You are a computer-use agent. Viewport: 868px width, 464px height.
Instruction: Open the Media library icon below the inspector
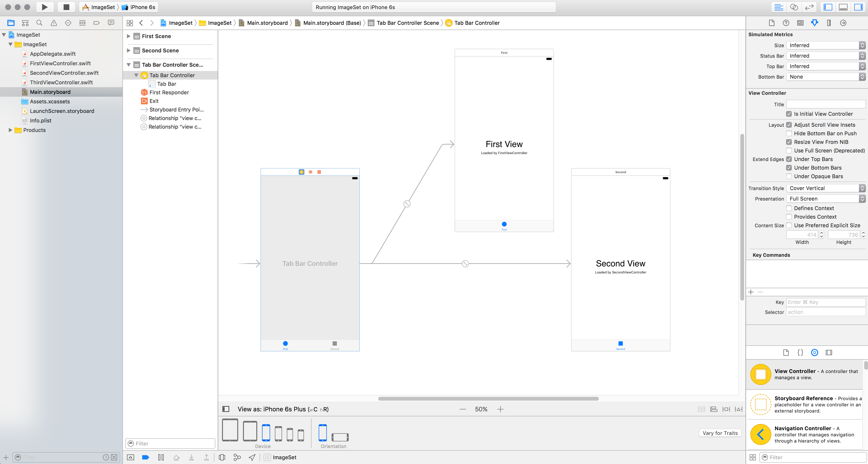pyautogui.click(x=829, y=353)
